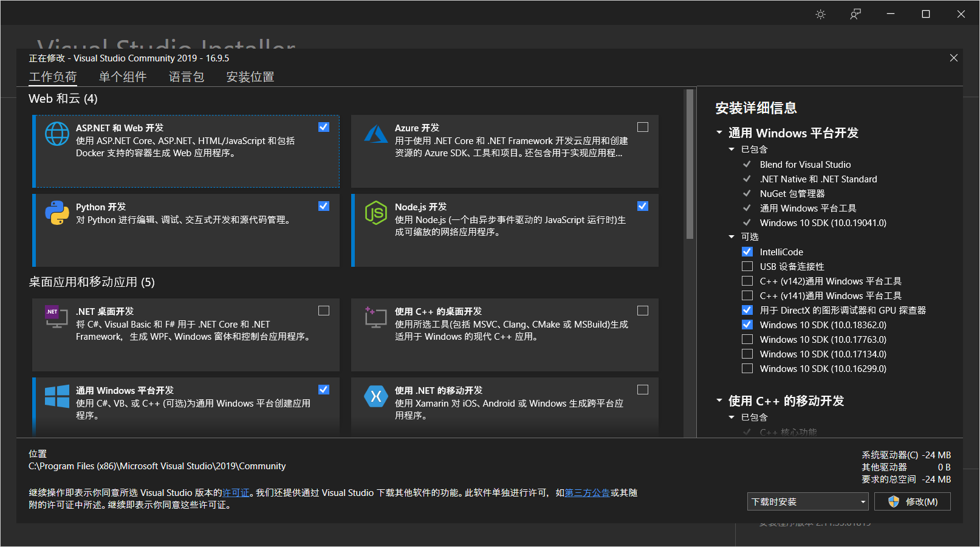980x547 pixels.
Task: Uncheck the IntelliCode optional component
Action: click(x=747, y=251)
